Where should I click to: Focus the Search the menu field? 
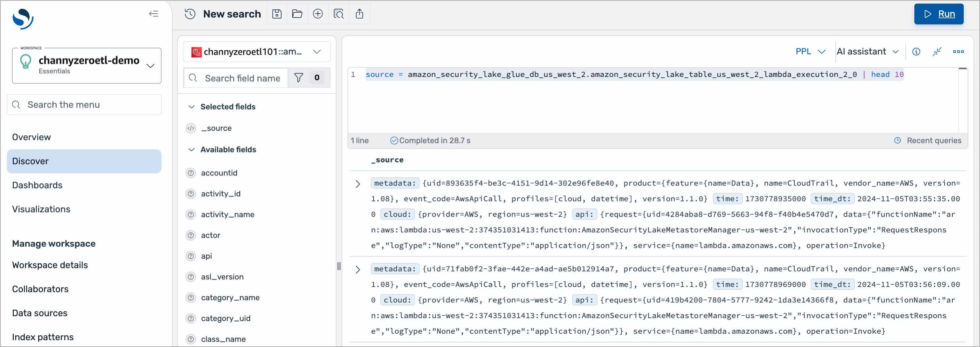(84, 105)
